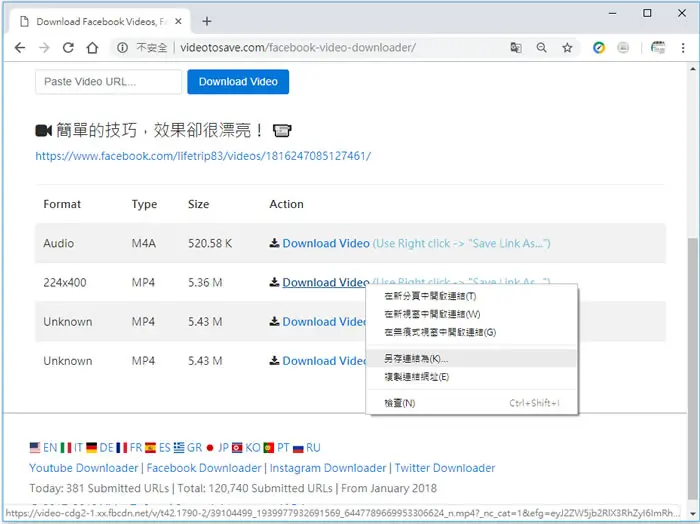Click Download Video link for Audio M4A
The width and height of the screenshot is (700, 524).
click(326, 243)
